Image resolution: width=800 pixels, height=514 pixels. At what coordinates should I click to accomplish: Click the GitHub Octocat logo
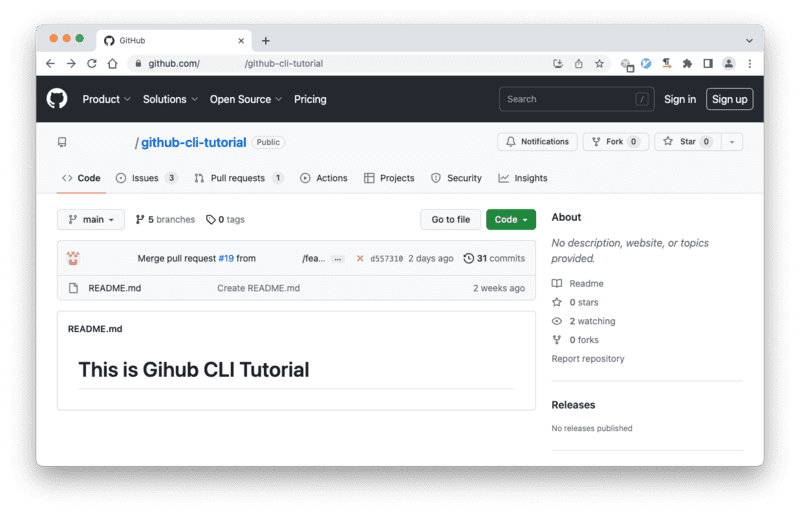[57, 99]
